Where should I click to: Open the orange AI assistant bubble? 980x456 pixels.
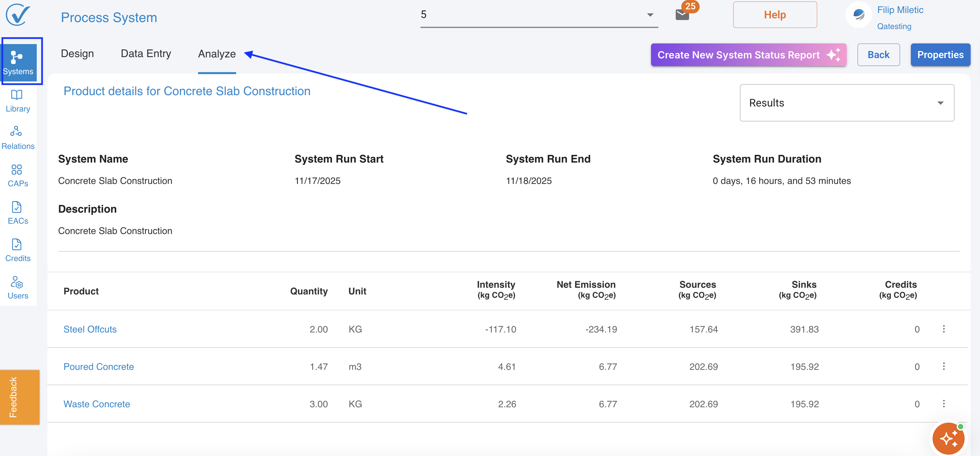click(x=948, y=439)
